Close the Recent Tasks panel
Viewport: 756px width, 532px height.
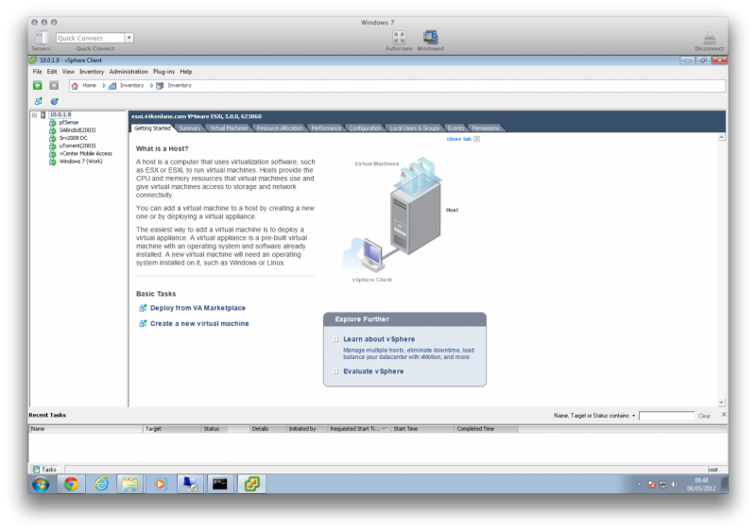tap(723, 415)
